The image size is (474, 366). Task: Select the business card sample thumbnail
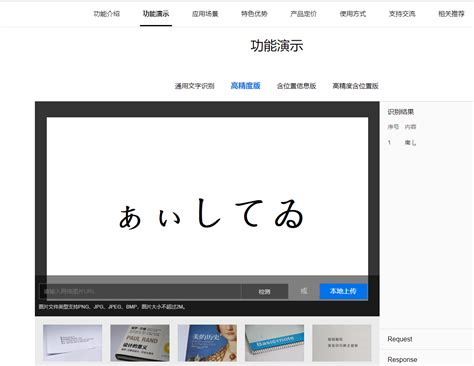(72, 343)
